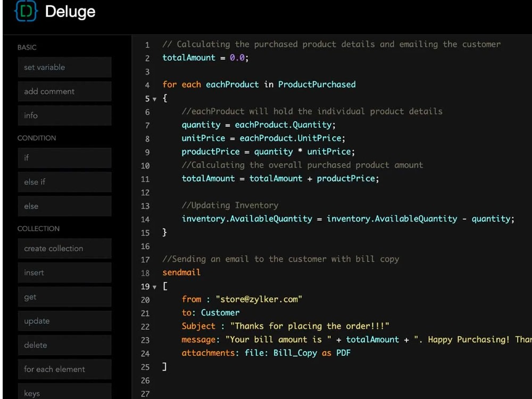Insert an "if" condition block
Screen dimensions: 532x399
64,158
